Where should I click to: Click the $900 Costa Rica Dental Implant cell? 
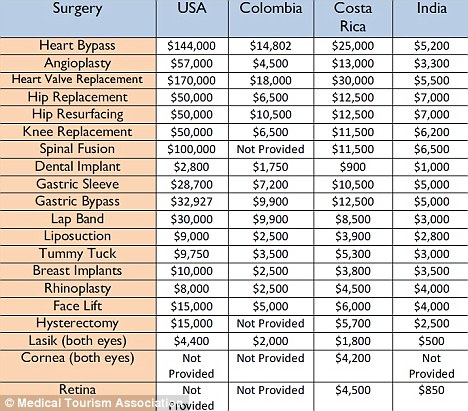(x=353, y=167)
